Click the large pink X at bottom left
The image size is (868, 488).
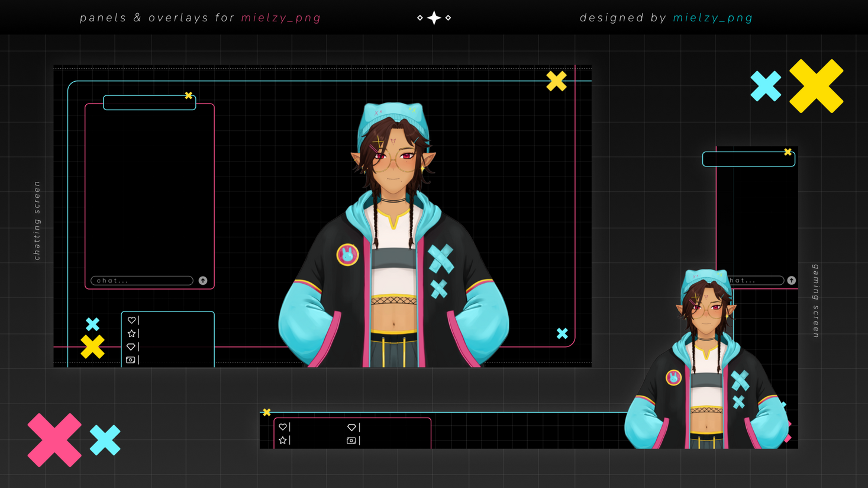click(x=54, y=440)
